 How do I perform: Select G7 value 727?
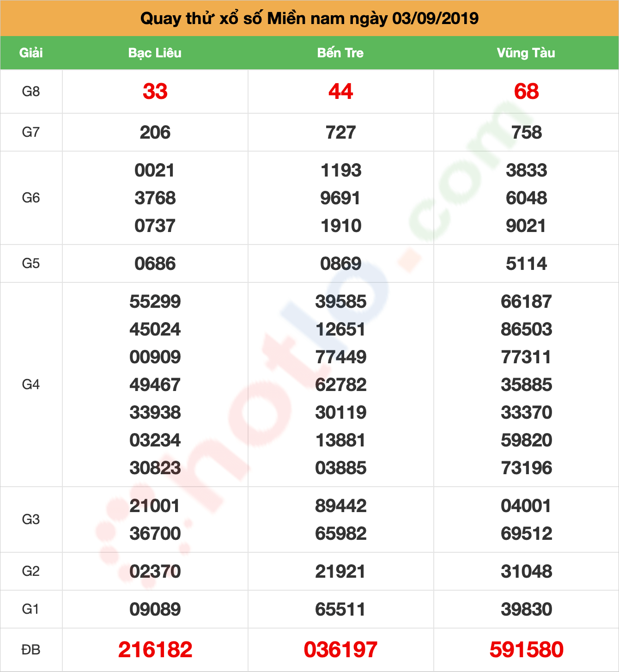pyautogui.click(x=341, y=133)
